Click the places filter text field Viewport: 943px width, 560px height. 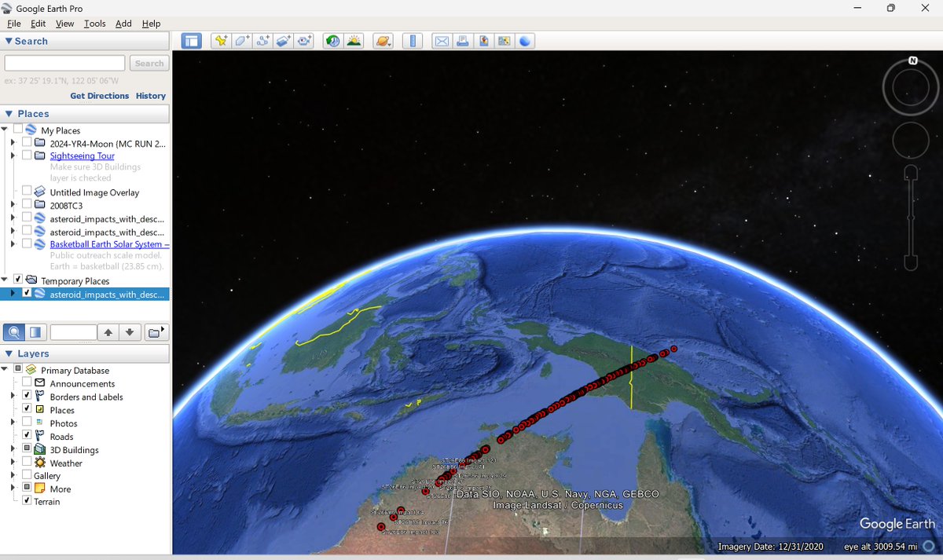[x=73, y=332]
